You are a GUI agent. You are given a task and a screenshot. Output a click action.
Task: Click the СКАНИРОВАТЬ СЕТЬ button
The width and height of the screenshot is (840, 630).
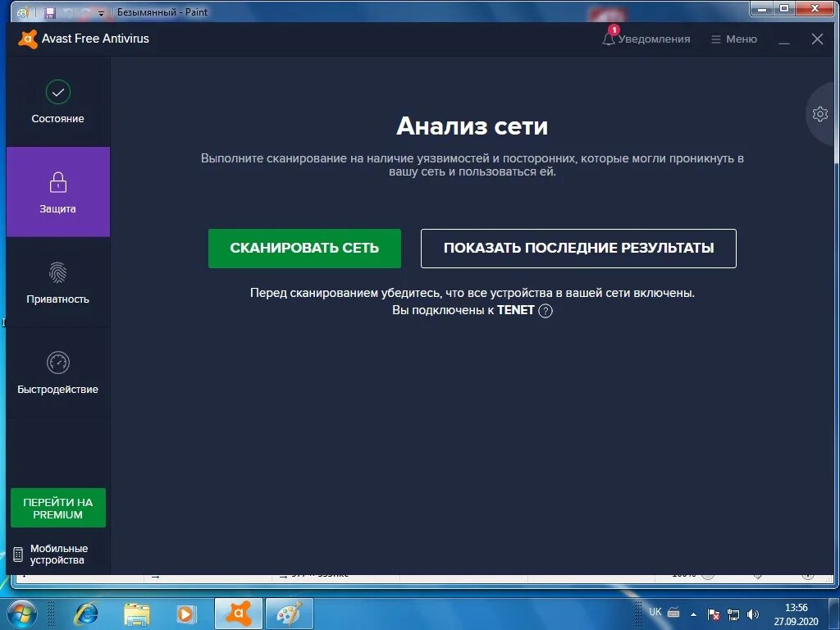[x=304, y=248]
